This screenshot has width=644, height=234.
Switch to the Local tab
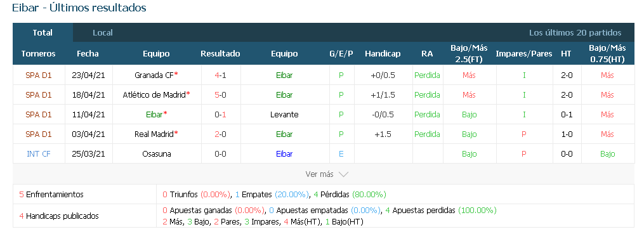coord(103,33)
